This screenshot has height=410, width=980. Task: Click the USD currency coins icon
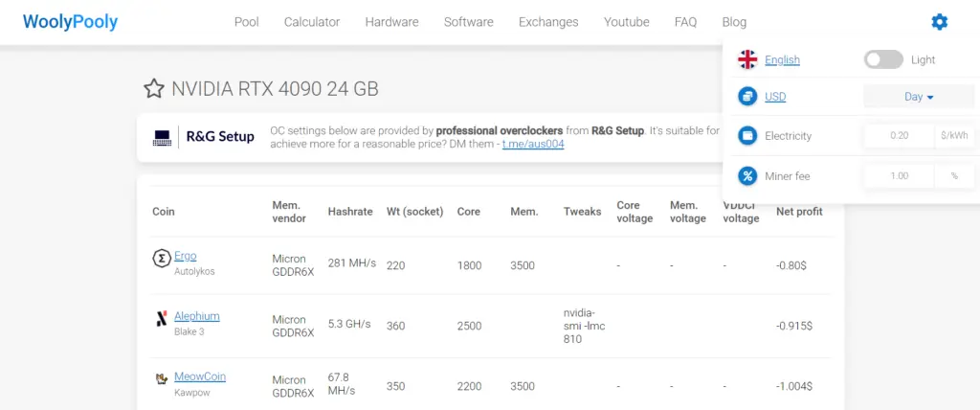746,97
